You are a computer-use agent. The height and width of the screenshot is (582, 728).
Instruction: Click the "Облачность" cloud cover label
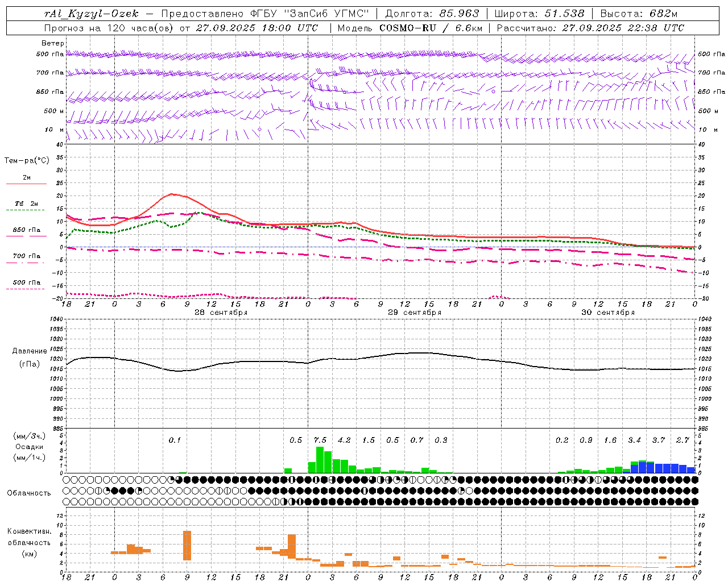click(x=28, y=493)
